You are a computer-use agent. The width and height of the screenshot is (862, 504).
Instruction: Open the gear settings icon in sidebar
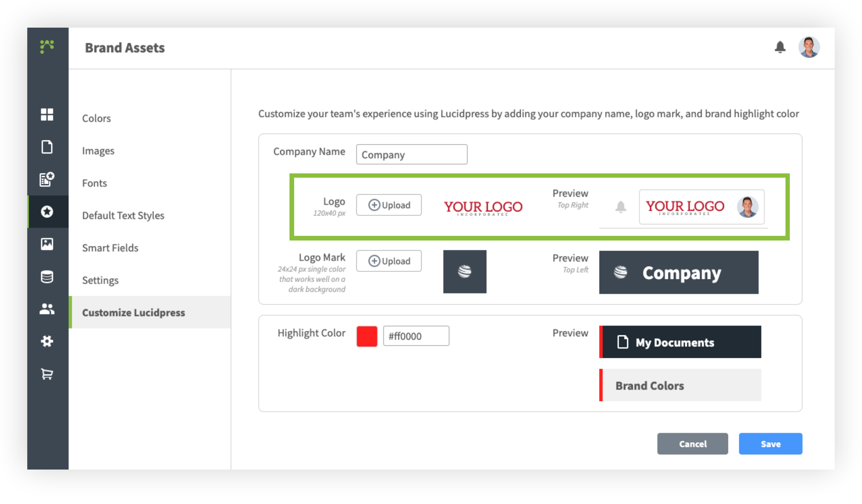(47, 341)
